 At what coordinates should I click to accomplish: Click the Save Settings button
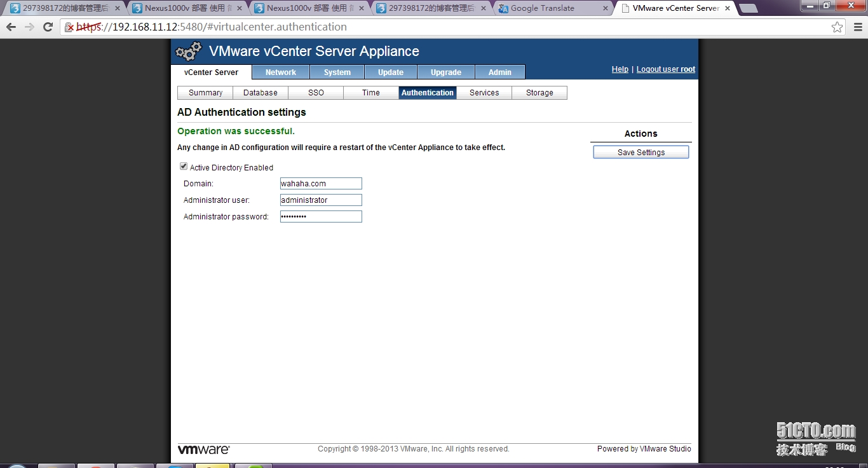tap(641, 153)
